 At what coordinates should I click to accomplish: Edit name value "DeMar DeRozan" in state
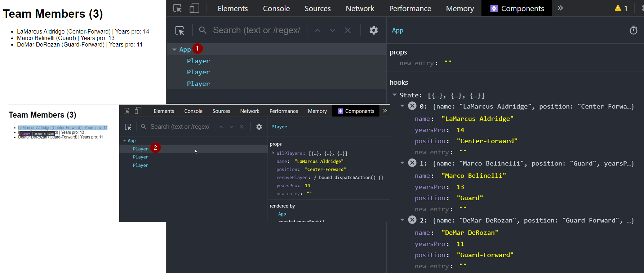(x=470, y=233)
